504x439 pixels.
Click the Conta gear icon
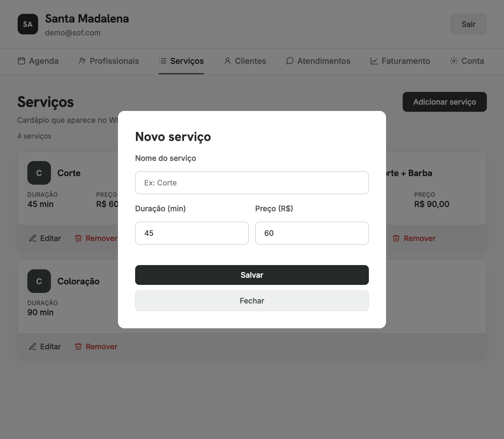454,61
